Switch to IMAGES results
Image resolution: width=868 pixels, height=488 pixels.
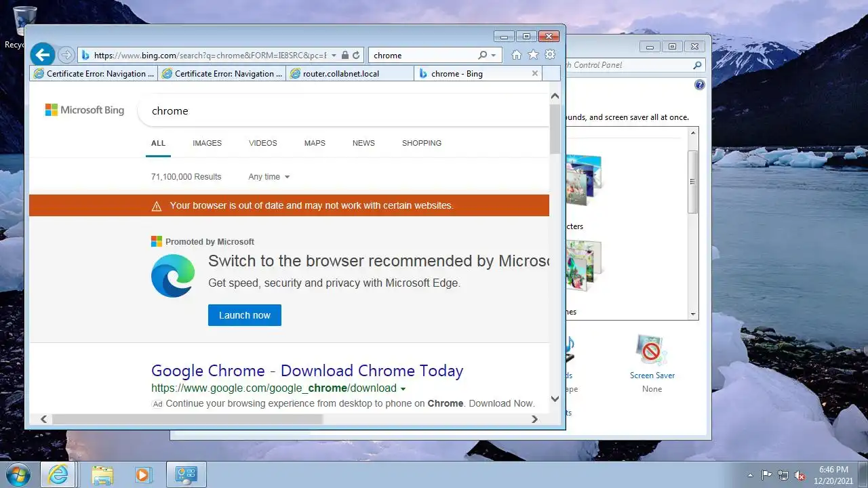(x=207, y=143)
